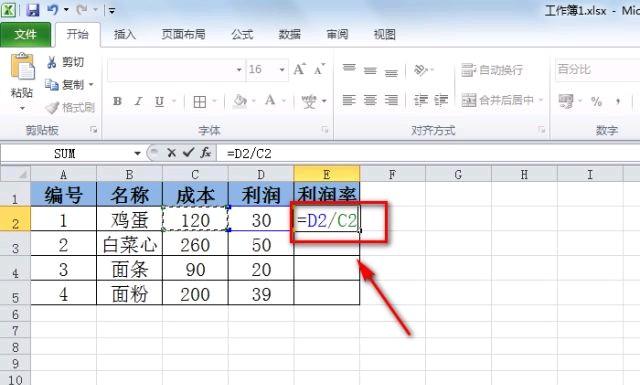Click the Increase Indent icon
The width and height of the screenshot is (640, 385).
pos(441,100)
